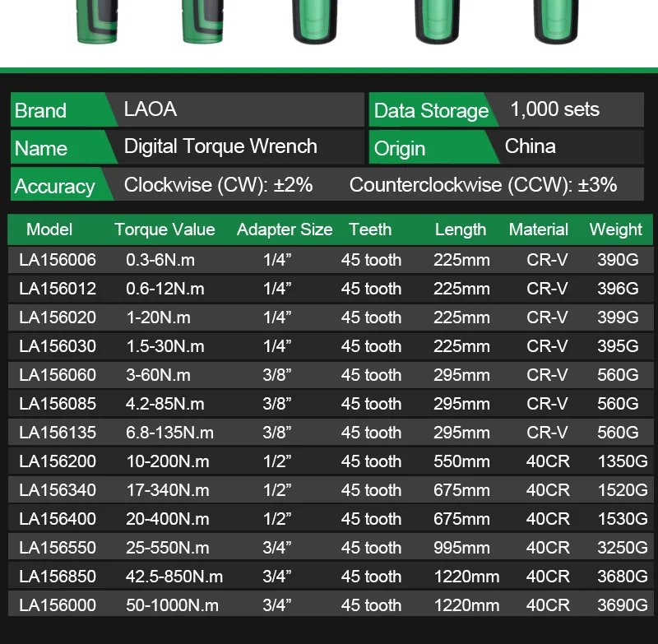Click weight 1520G in LA156340 row

click(x=623, y=490)
